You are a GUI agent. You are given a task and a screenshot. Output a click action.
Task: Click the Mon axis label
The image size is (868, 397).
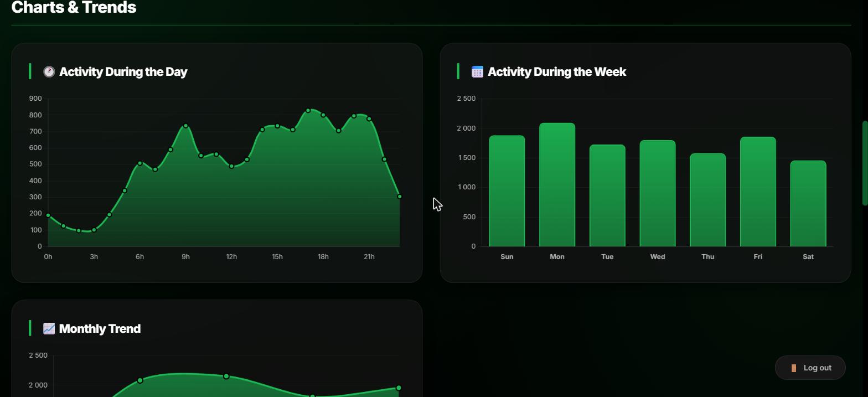pyautogui.click(x=557, y=257)
